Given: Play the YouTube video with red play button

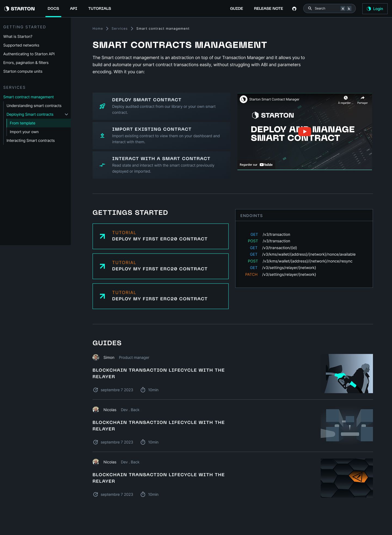Looking at the screenshot, I should tap(305, 132).
